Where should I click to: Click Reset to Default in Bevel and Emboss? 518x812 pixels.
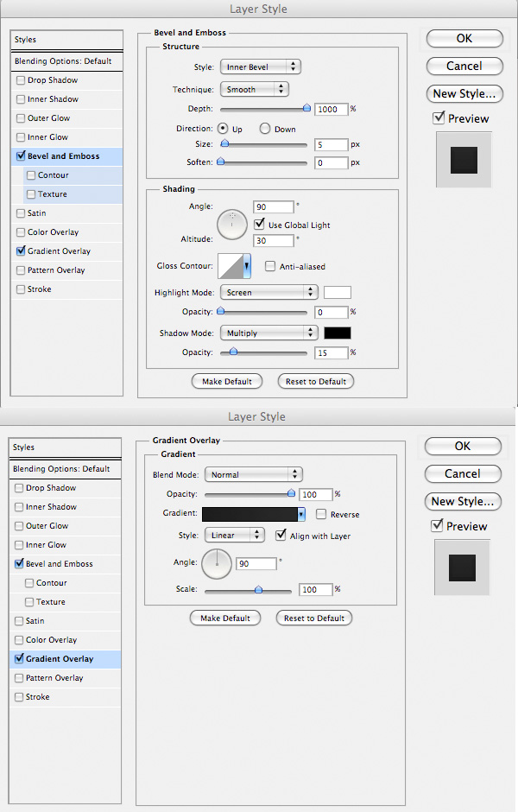pos(316,381)
